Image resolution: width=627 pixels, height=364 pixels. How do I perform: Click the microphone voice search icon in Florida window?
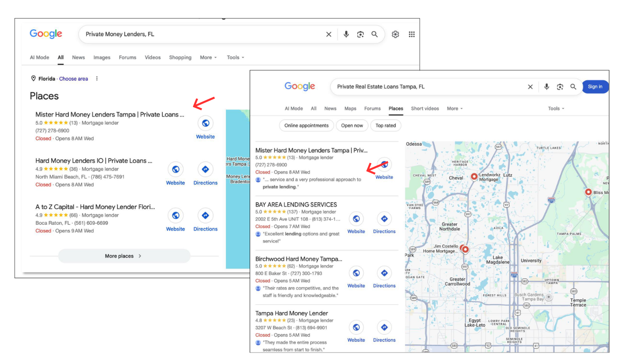[x=346, y=34]
